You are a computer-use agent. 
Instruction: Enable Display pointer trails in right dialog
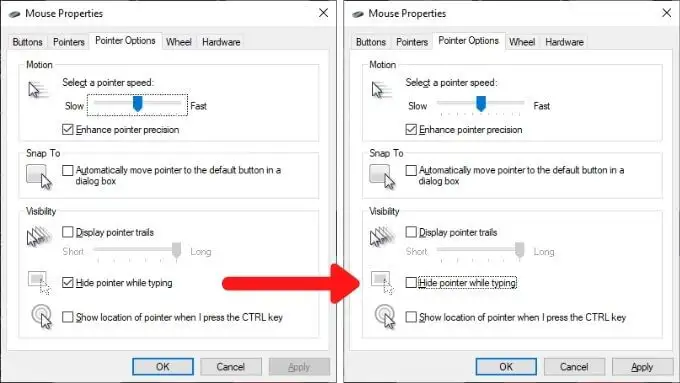(x=411, y=232)
